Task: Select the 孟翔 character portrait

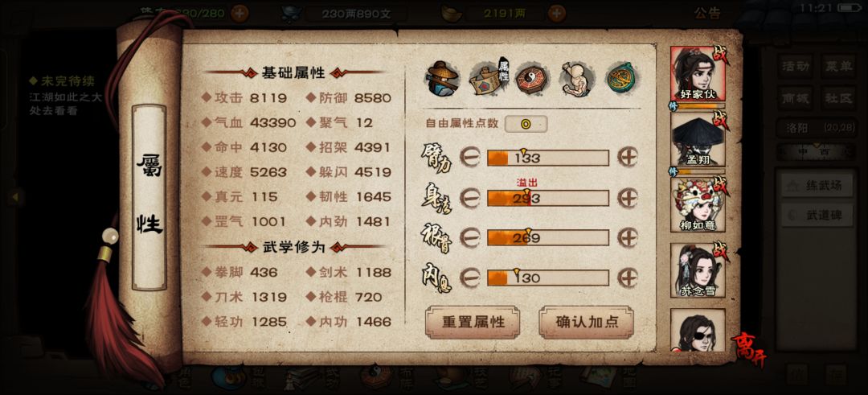Action: (x=698, y=138)
